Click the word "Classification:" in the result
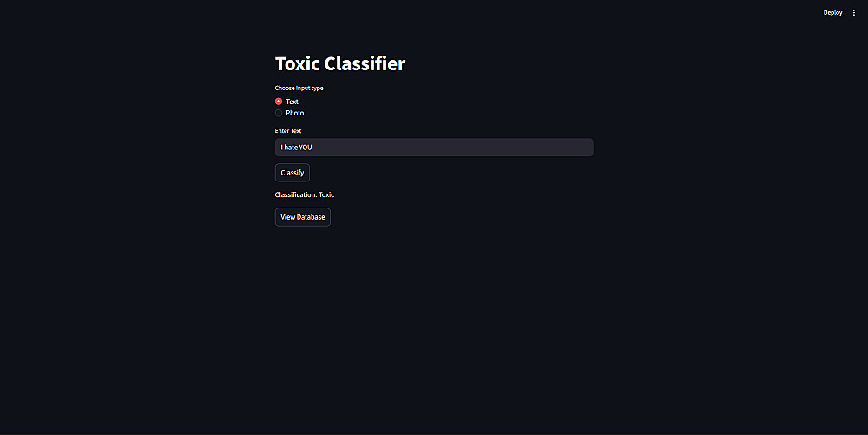The height and width of the screenshot is (435, 868). coord(295,194)
